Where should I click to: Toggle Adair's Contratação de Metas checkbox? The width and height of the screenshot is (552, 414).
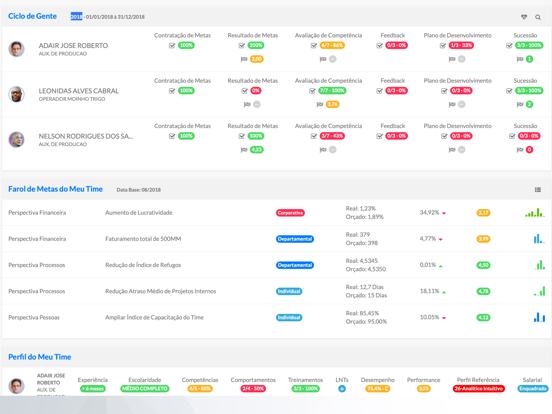tap(172, 45)
